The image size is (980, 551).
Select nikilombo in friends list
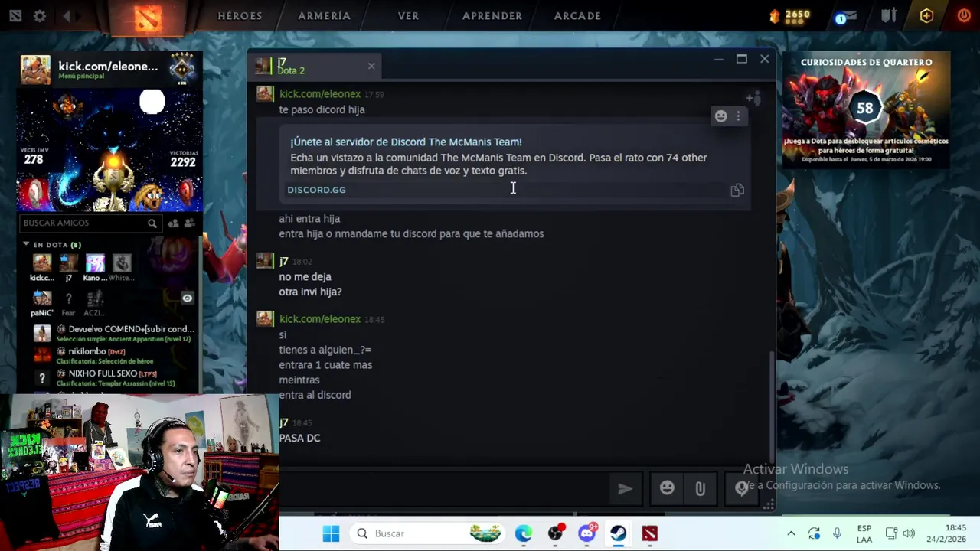[115, 355]
